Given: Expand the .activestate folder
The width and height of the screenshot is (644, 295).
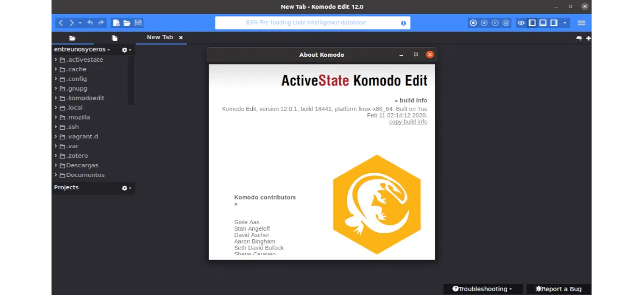Looking at the screenshot, I should [56, 60].
